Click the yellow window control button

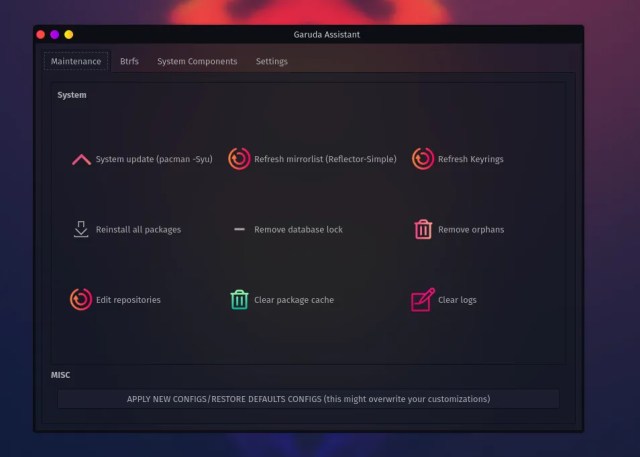click(x=69, y=35)
